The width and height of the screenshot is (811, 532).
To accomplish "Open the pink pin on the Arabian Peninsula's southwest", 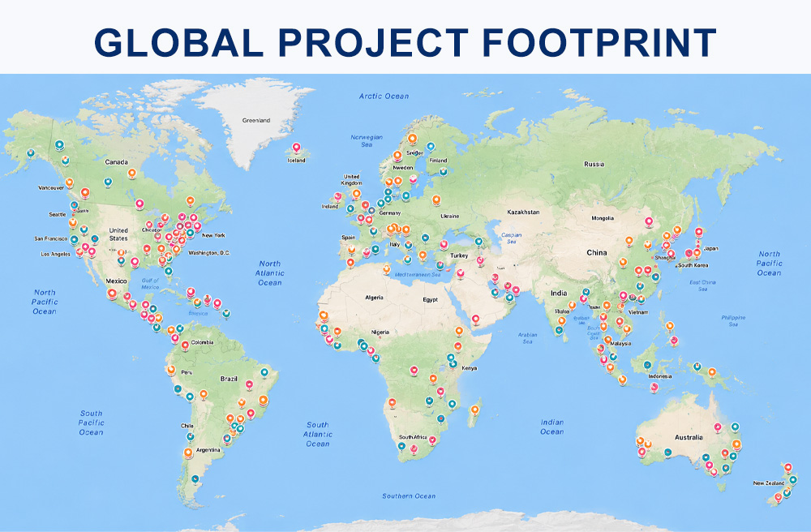I will [475, 319].
